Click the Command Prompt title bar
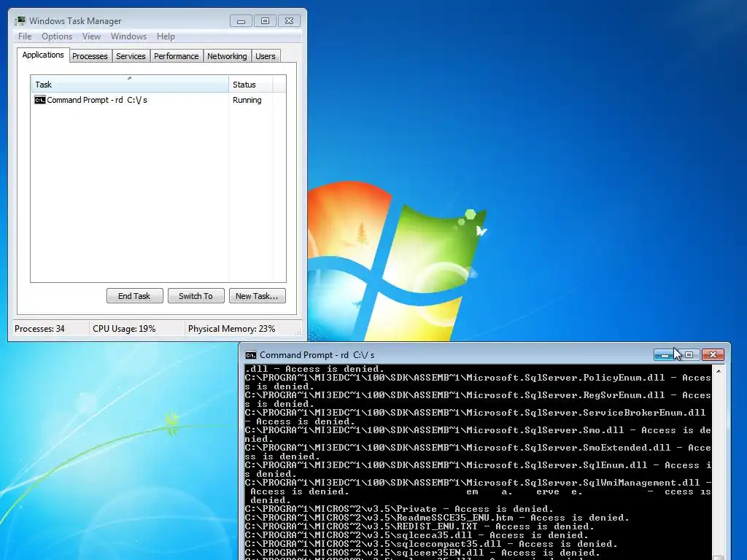747x560 pixels. point(448,355)
